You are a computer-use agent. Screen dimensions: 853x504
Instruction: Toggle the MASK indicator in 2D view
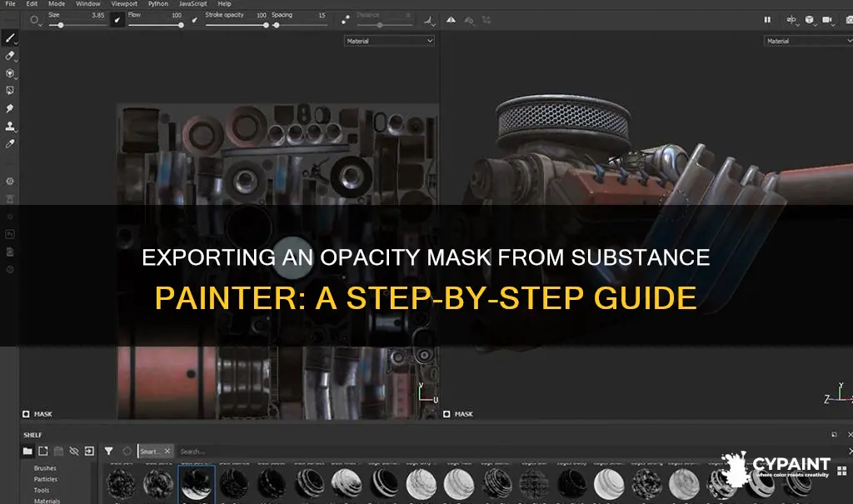coord(37,414)
